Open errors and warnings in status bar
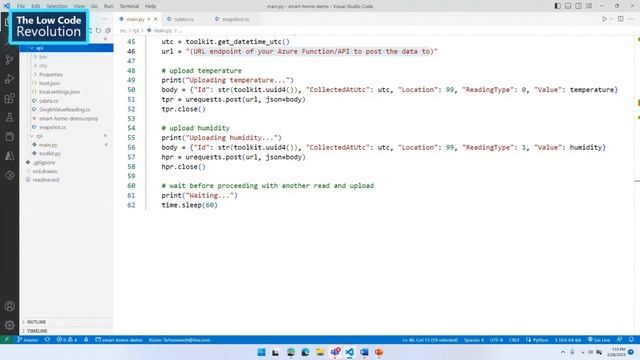640x360 pixels. 67,340
